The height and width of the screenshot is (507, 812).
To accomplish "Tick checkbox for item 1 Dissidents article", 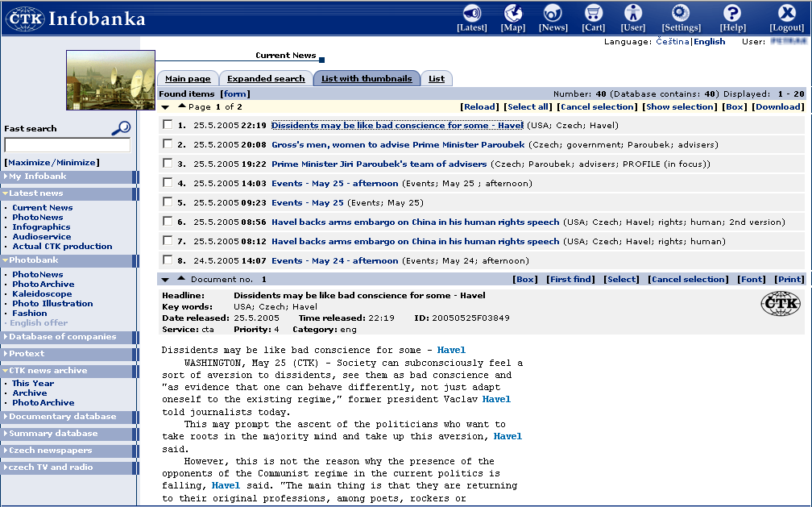I will (x=168, y=125).
